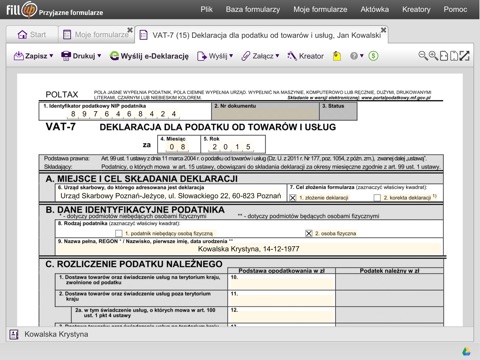Viewport: 480px width, 360px height.
Task: Click the Kowalska Krystyna name field
Action: click(249, 249)
